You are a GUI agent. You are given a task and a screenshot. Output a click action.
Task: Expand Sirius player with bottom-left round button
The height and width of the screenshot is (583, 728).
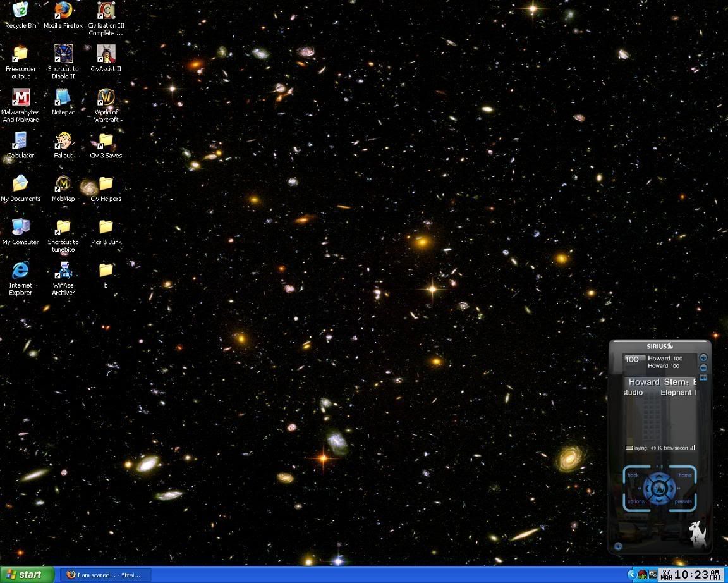point(618,546)
